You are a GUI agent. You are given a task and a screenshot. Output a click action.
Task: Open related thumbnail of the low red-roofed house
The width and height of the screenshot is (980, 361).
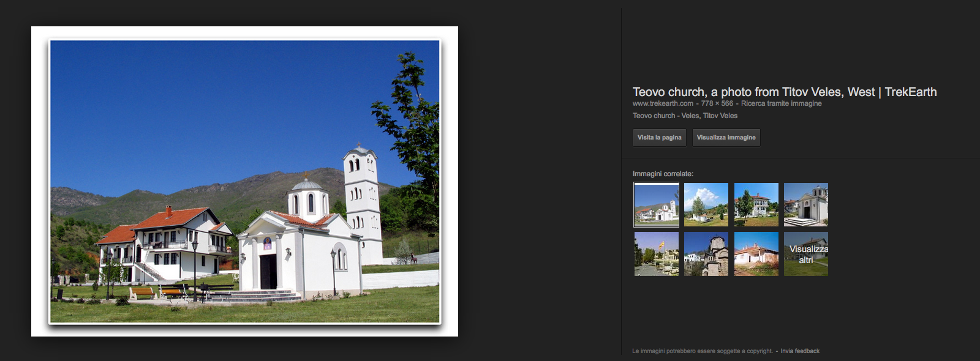click(x=756, y=254)
